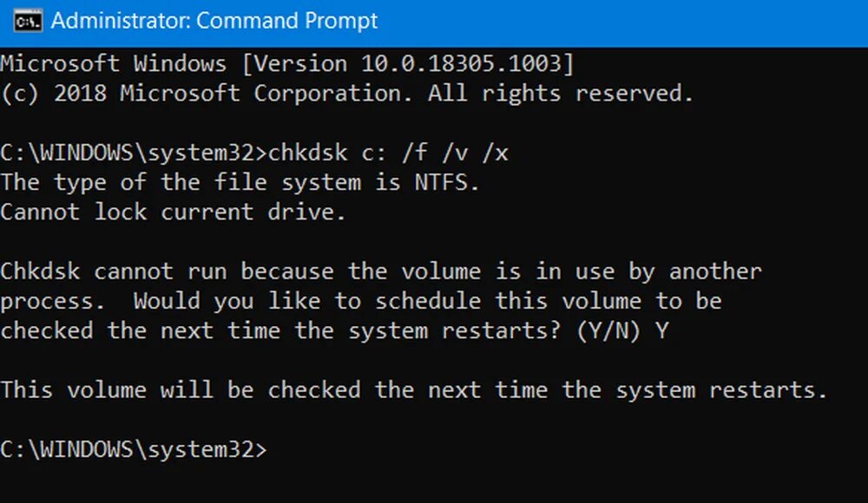This screenshot has height=503, width=868.
Task: Click the Chkdsk cannot run message line
Action: pos(381,271)
